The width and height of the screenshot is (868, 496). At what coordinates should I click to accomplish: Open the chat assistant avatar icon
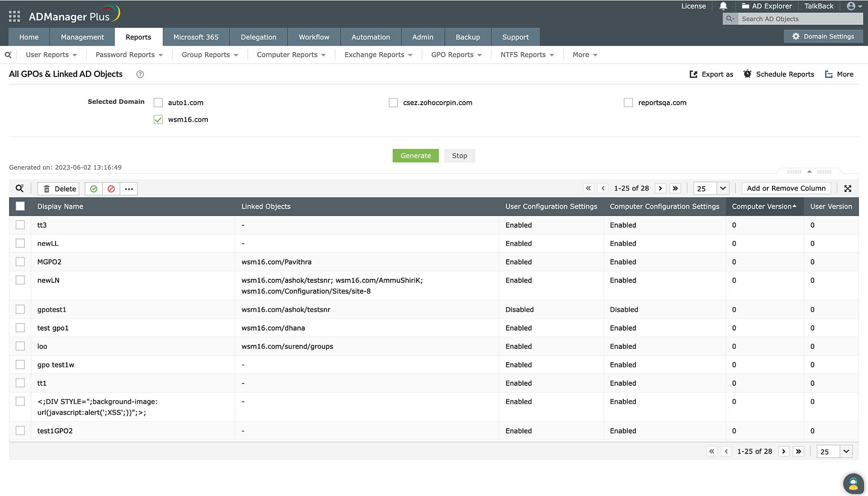(x=853, y=483)
